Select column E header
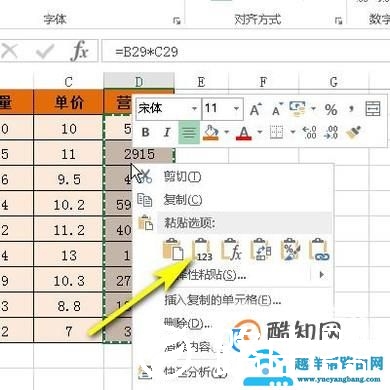Screen dimensions: 390x390 point(201,81)
